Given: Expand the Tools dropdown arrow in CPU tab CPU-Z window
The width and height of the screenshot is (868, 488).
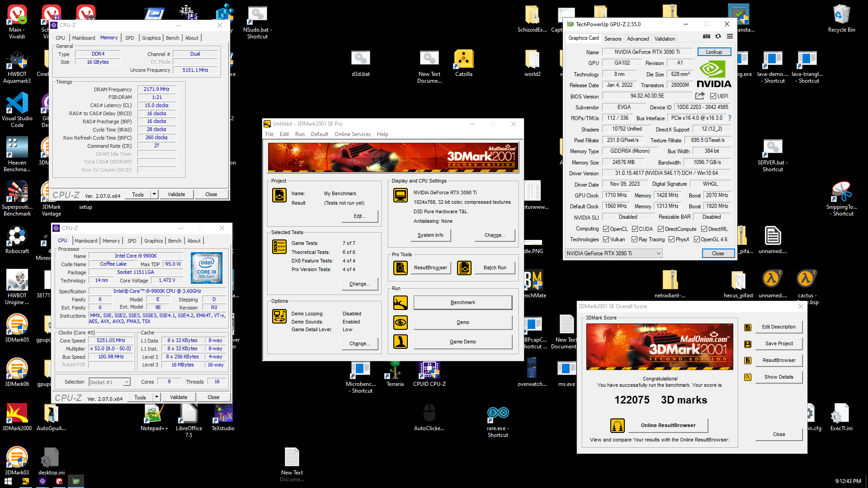Looking at the screenshot, I should tap(156, 397).
